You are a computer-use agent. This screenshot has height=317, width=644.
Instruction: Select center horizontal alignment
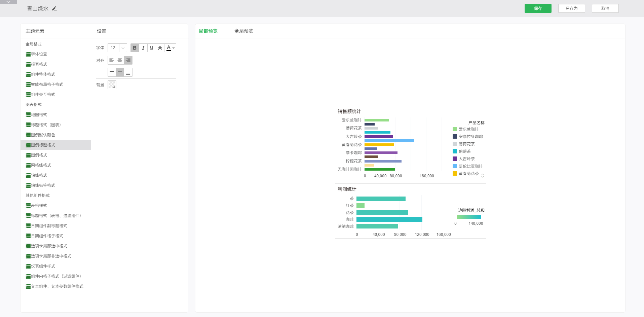coord(120,60)
